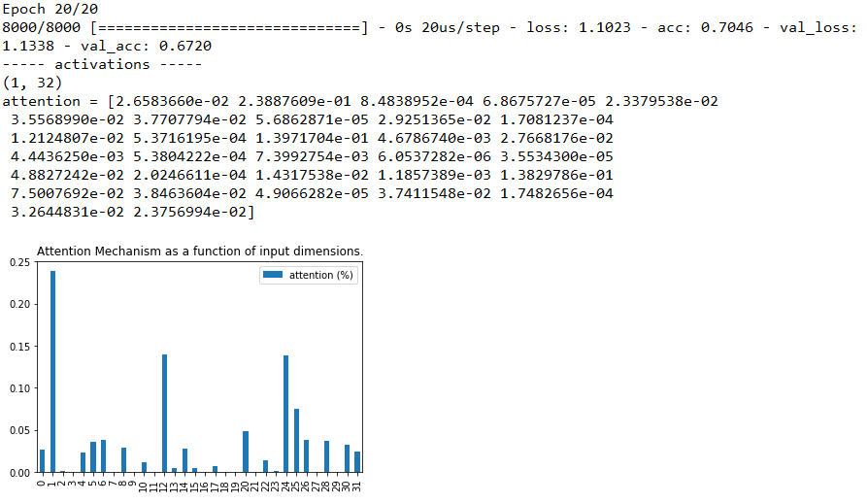The height and width of the screenshot is (503, 868).
Task: Click the value 3.7707794e-02
Action: click(190, 119)
